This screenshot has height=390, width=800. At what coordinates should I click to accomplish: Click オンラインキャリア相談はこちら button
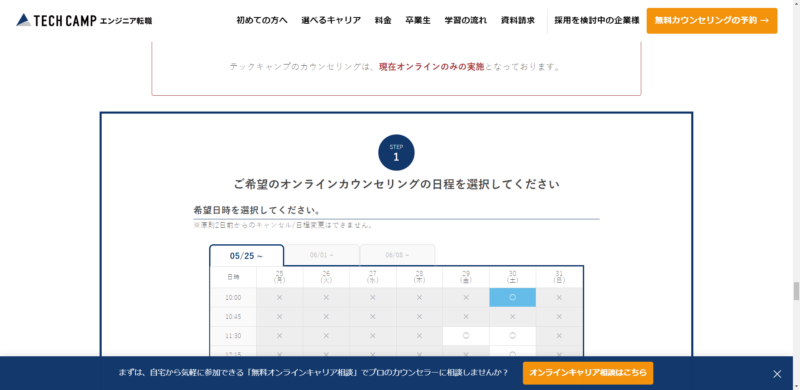click(x=588, y=373)
